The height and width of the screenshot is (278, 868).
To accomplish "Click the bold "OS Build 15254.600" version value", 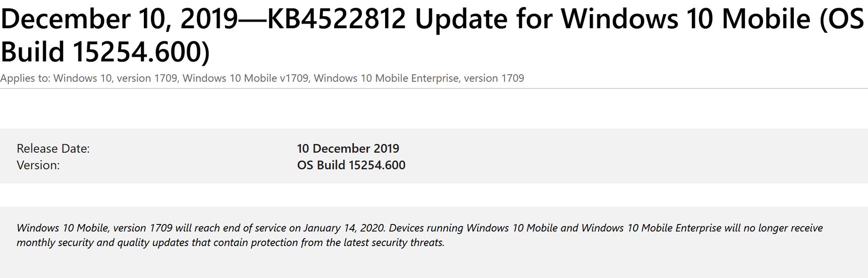I will coord(351,165).
